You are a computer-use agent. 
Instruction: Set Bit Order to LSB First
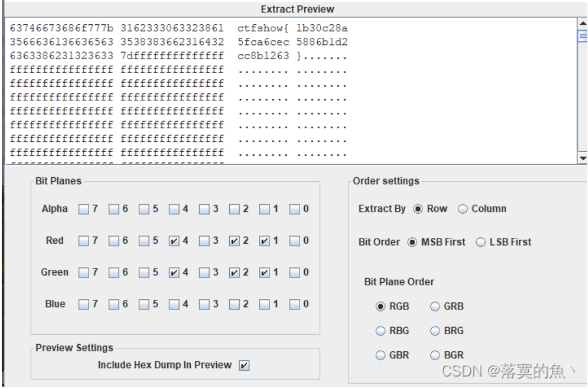pos(481,242)
